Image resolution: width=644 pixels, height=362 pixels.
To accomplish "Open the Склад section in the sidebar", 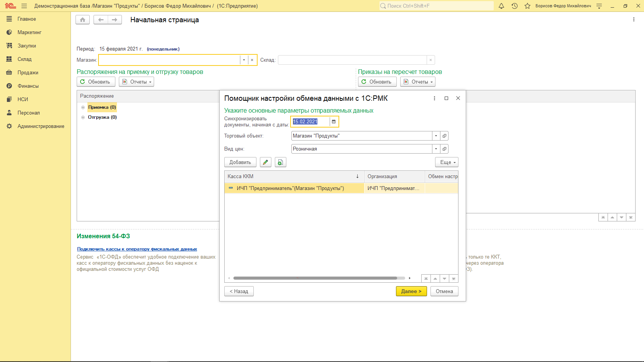I will 24,59.
